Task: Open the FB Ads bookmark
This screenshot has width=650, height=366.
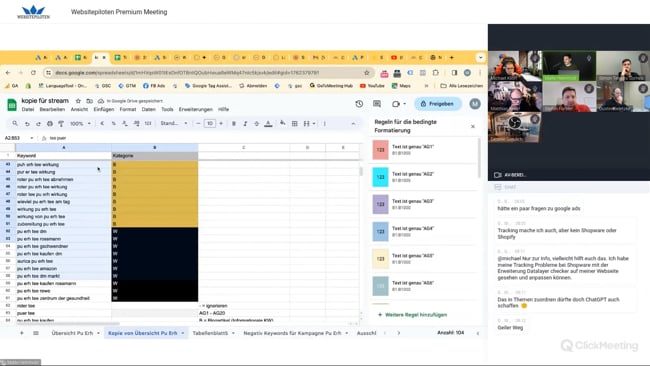Action: (x=154, y=86)
